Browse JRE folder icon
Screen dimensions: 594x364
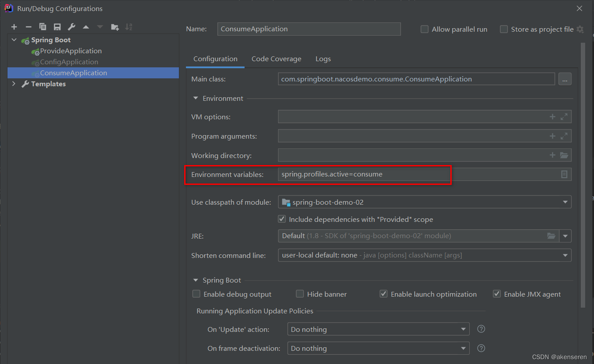pyautogui.click(x=551, y=236)
